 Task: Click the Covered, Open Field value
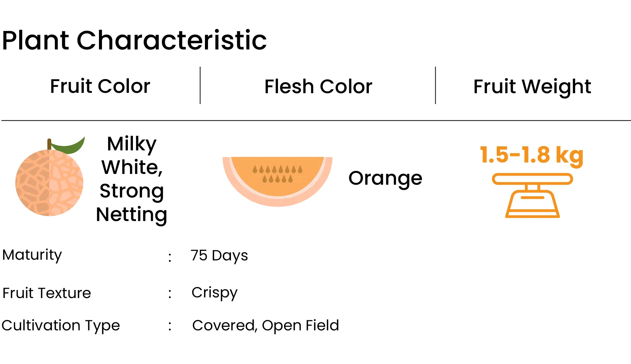coord(266,326)
